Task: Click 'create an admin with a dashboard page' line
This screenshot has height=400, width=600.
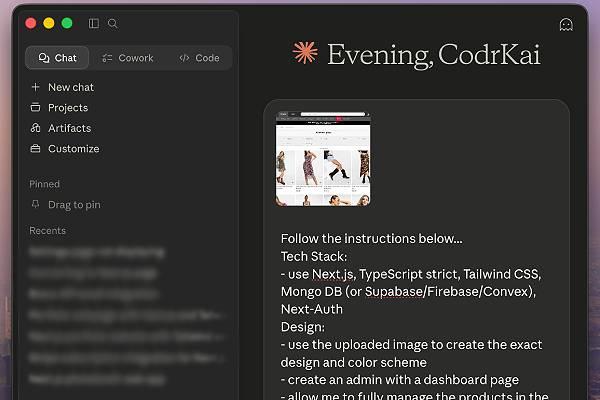Action: coord(399,380)
